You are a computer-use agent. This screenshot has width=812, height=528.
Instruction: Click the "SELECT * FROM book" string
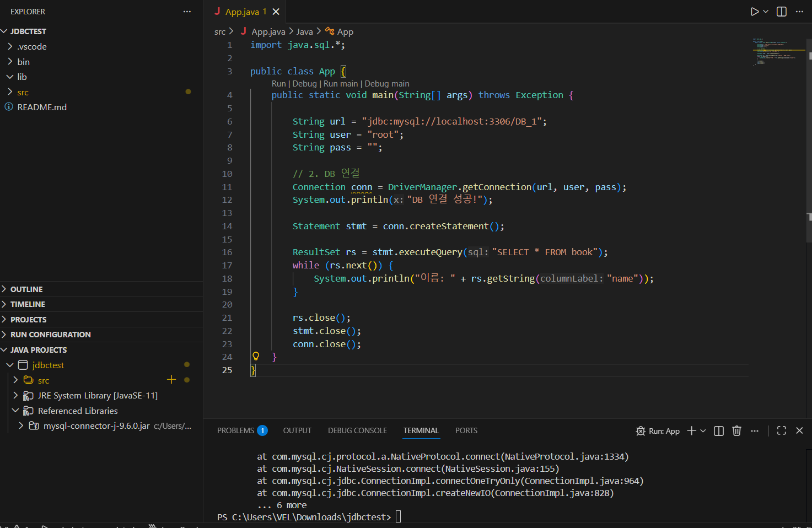pyautogui.click(x=545, y=252)
